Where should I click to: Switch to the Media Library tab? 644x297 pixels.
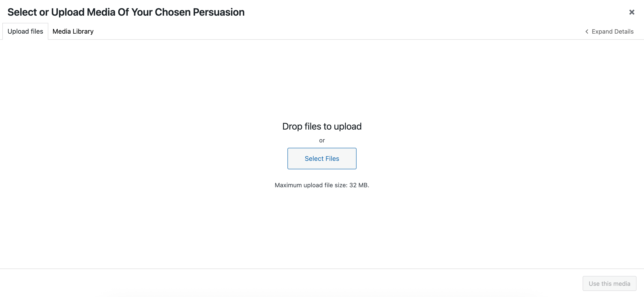point(73,31)
